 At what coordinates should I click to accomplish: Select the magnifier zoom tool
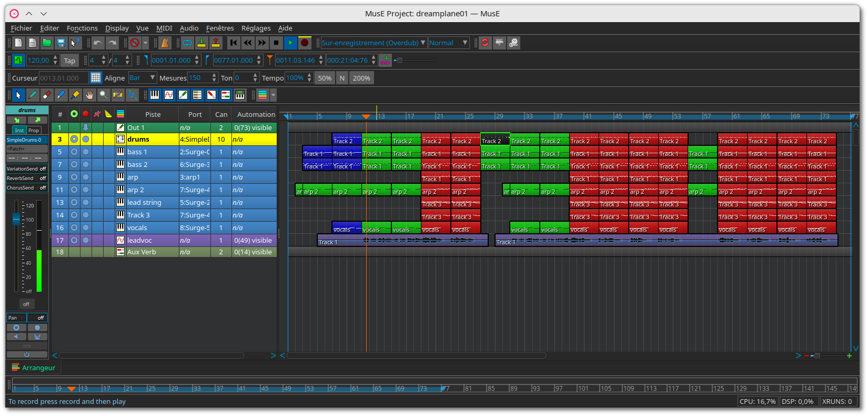pyautogui.click(x=104, y=95)
